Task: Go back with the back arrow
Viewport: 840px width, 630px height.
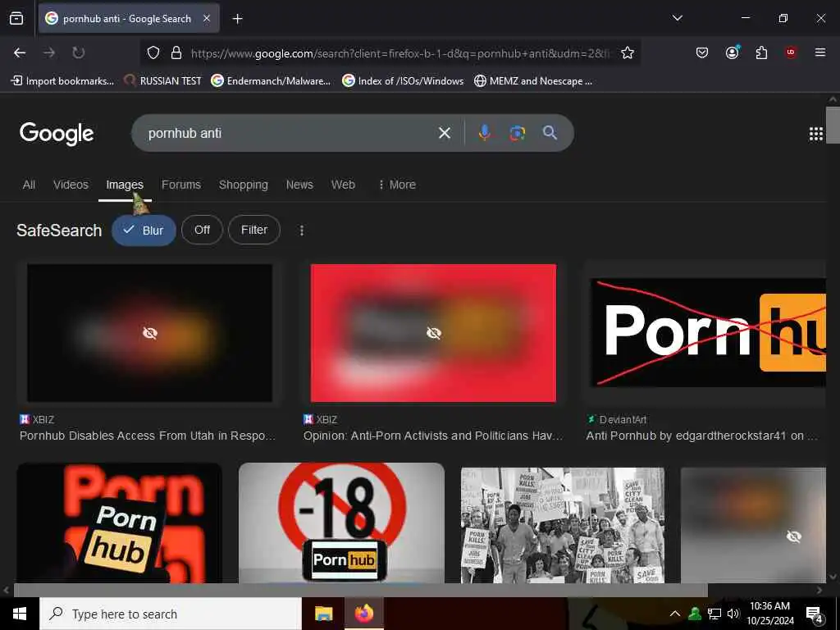Action: coord(20,52)
